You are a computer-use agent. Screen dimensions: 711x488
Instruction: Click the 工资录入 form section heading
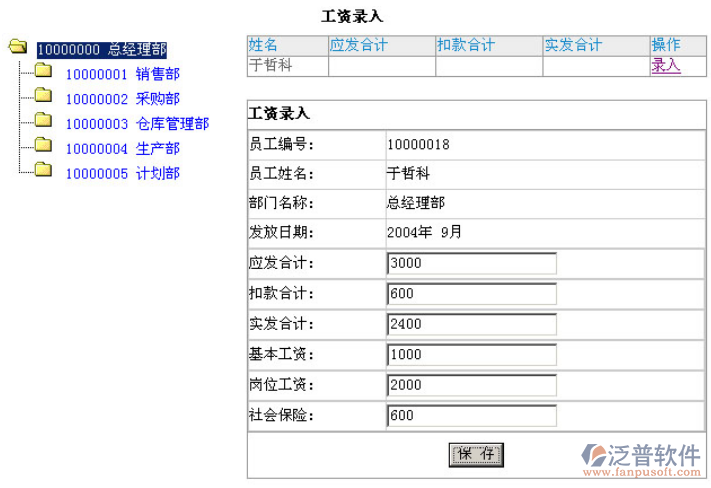click(x=279, y=114)
